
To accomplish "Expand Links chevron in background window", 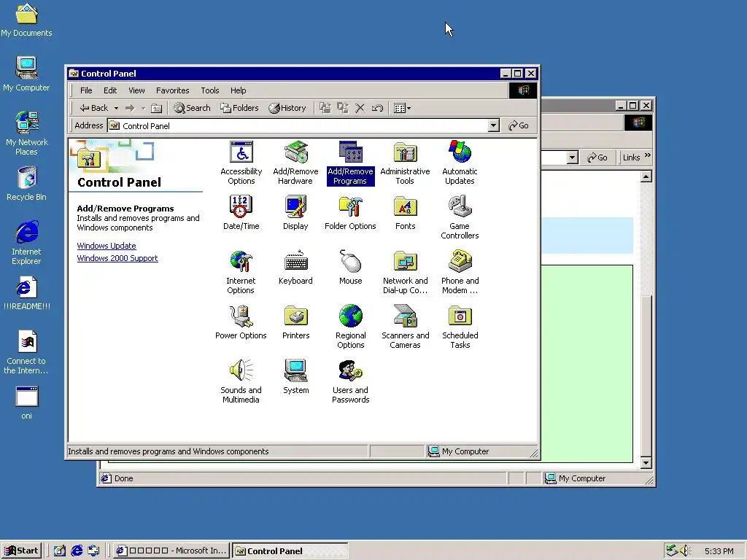I will (648, 155).
